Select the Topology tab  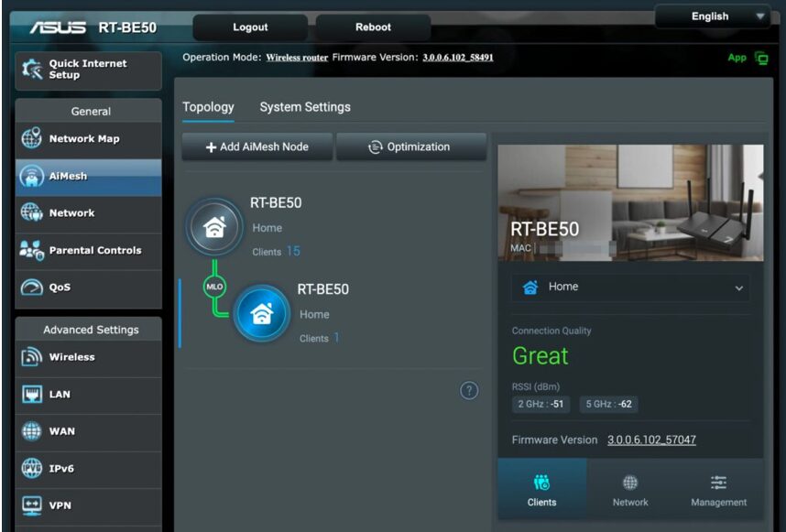[x=208, y=107]
